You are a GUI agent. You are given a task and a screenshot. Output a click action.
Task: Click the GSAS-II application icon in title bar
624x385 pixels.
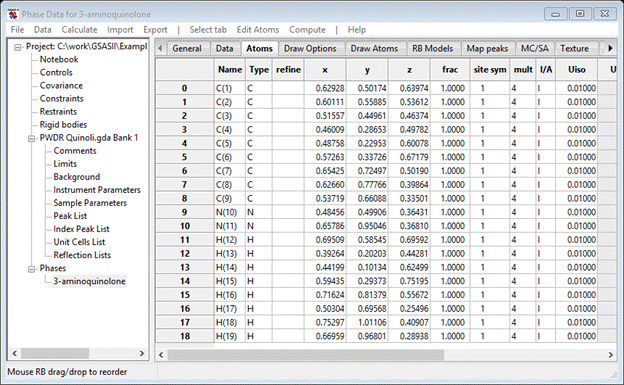[13, 14]
